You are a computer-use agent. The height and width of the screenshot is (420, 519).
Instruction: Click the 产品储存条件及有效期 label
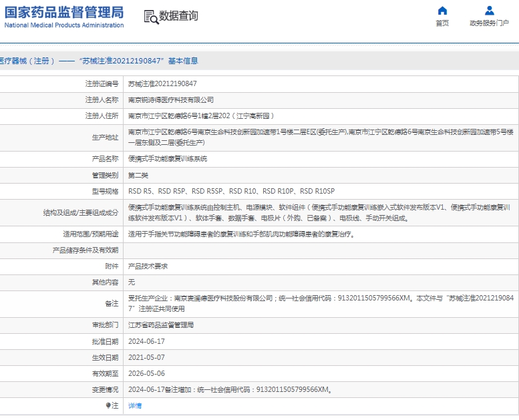tap(85, 250)
